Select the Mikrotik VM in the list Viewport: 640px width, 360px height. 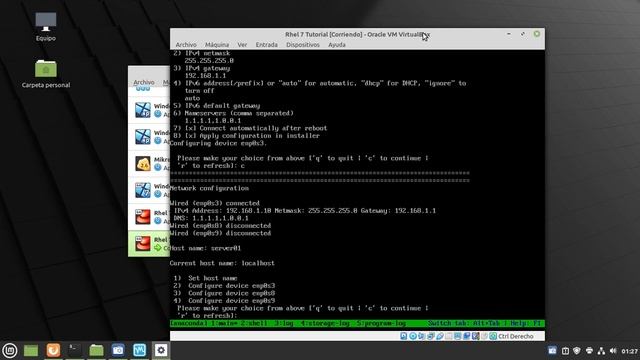coord(149,164)
